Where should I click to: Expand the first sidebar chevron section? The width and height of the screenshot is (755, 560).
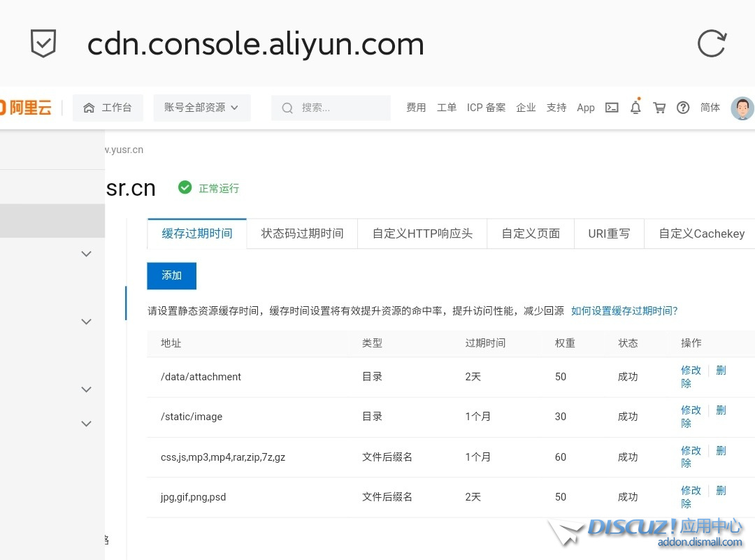coord(87,254)
